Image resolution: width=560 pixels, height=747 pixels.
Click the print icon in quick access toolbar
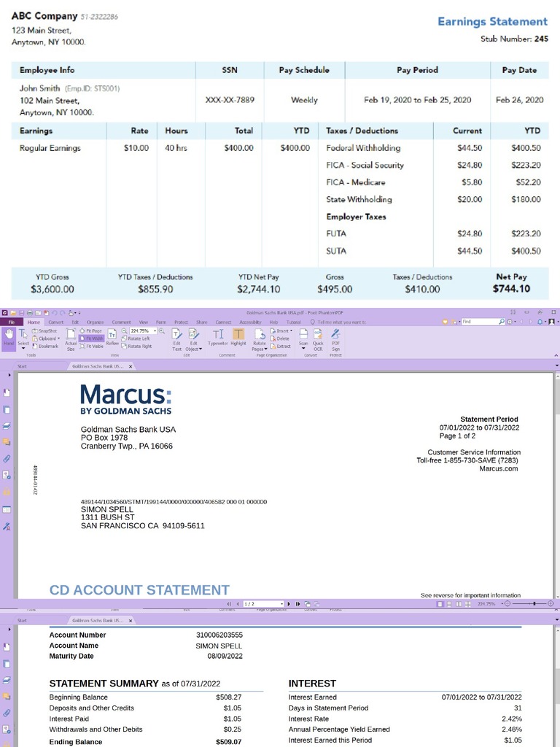(x=30, y=313)
